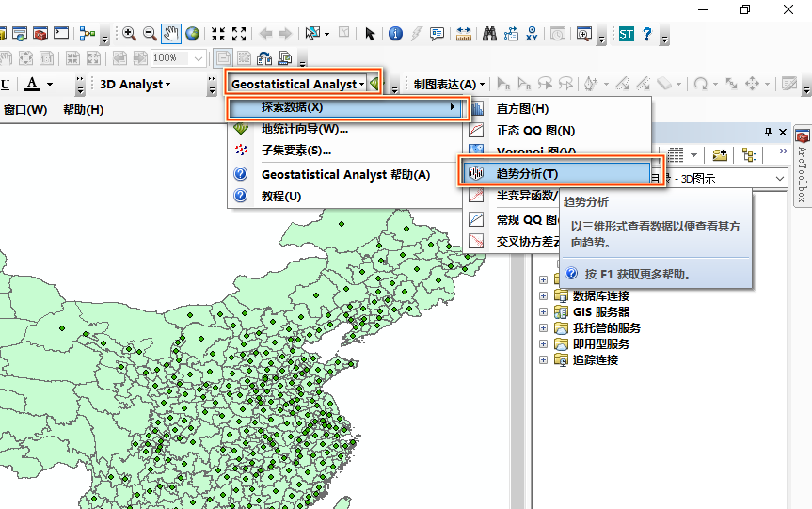
Task: Open the 帮助(H) menu
Action: click(x=84, y=110)
